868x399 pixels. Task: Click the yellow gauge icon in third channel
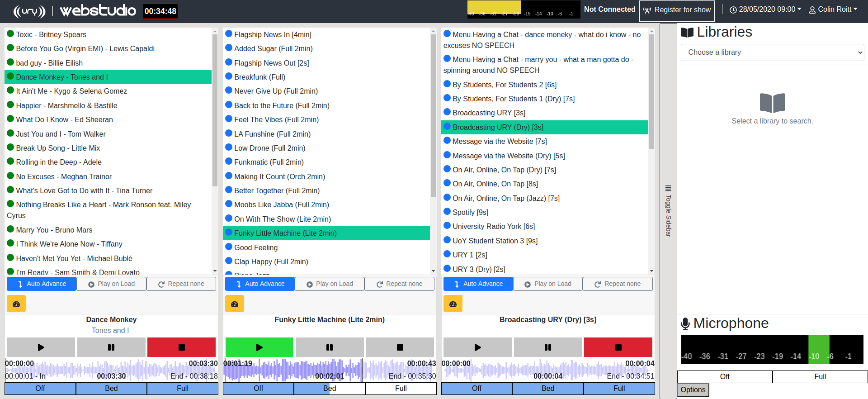453,304
